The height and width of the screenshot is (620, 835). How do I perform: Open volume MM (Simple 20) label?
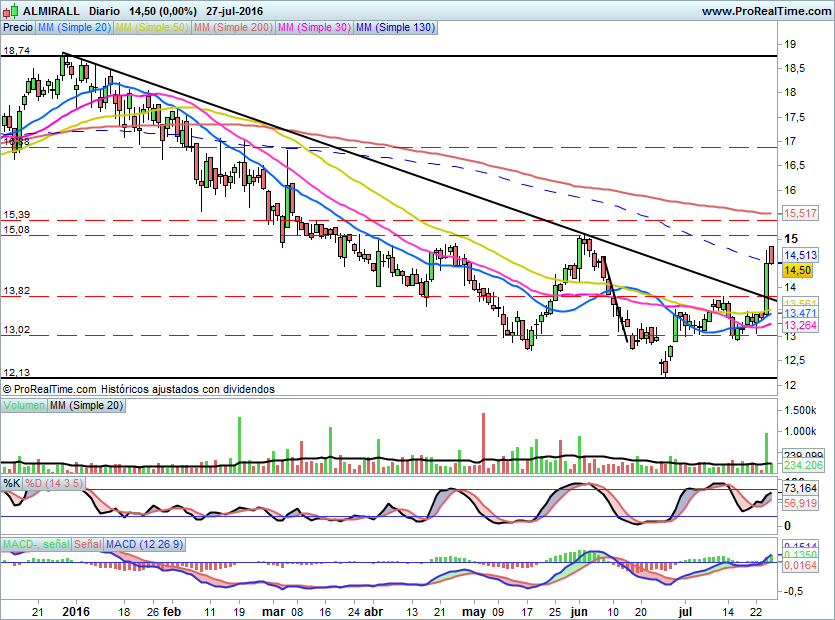tap(86, 405)
